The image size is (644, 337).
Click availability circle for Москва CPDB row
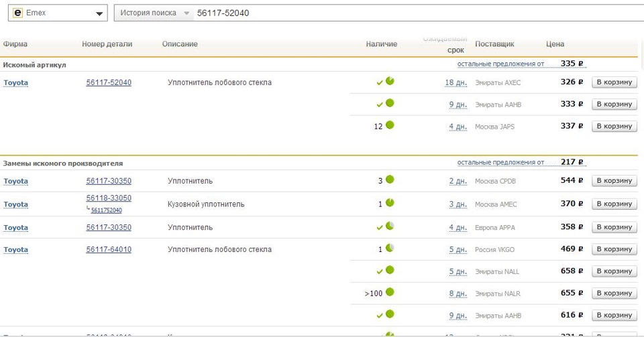click(390, 180)
